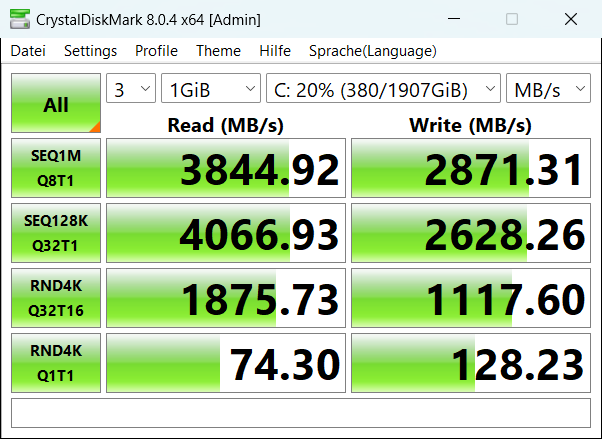The width and height of the screenshot is (602, 439).
Task: Run the RND4K Q1T1 test
Action: coord(56,363)
